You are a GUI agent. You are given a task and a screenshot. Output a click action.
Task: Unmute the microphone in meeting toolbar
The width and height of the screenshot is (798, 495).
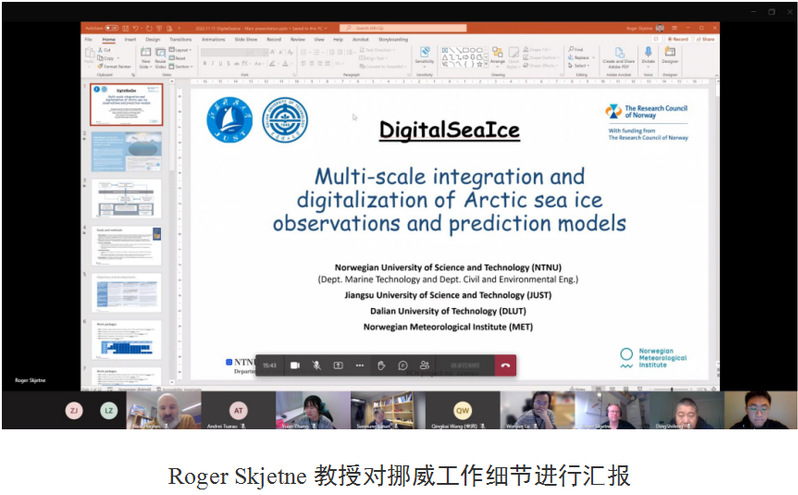316,366
